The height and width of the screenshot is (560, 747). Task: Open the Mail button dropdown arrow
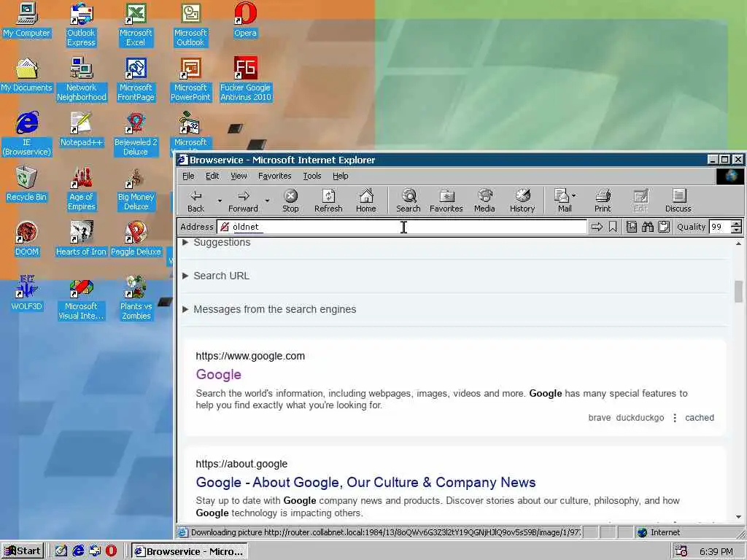coord(573,195)
